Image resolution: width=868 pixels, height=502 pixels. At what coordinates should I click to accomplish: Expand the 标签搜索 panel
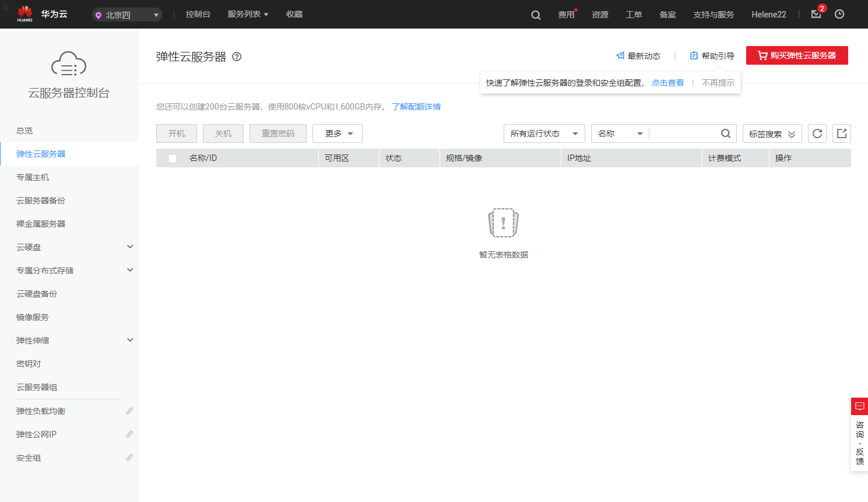point(772,134)
